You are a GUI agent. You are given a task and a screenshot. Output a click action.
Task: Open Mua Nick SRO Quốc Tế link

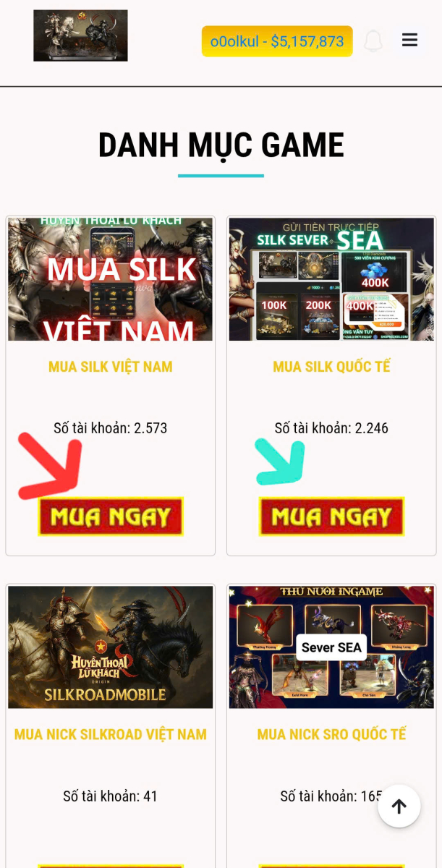(x=331, y=734)
